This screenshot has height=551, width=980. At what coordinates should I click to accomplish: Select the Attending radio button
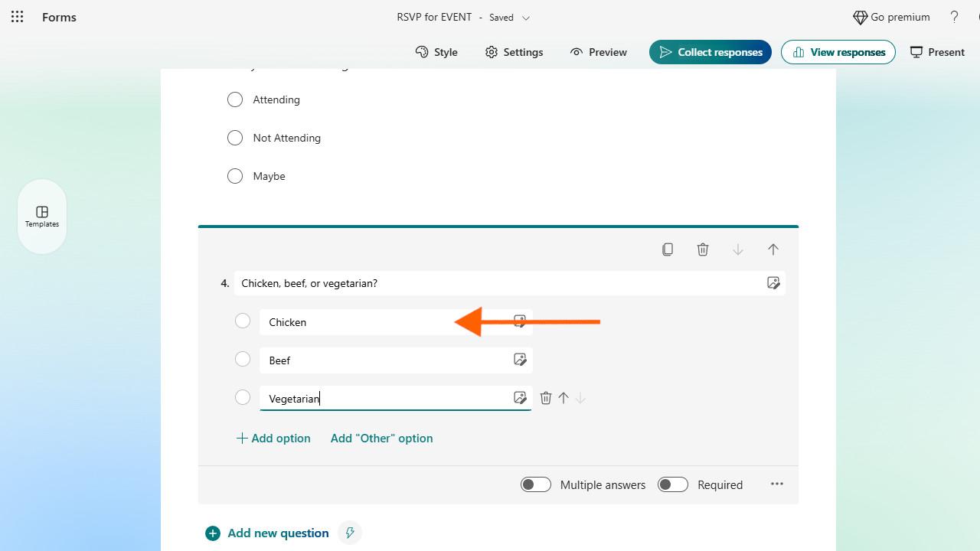coord(235,99)
